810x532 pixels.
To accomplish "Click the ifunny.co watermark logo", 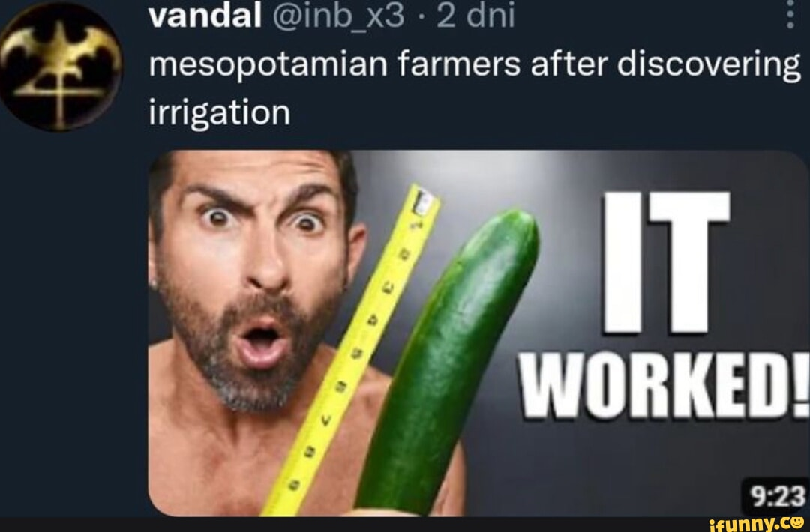I will tap(756, 525).
